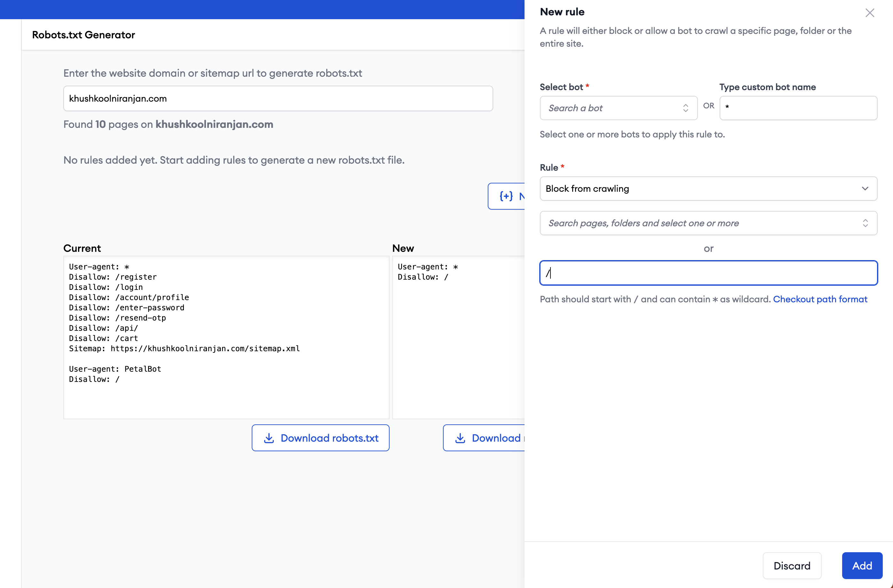This screenshot has width=893, height=588.
Task: Click Download robots.txt under Current
Action: 320,438
